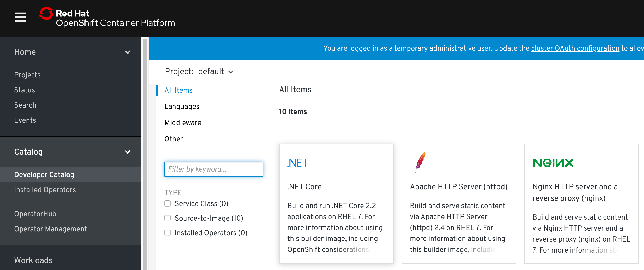Click the sidebar vertical scrollbar
The width and height of the screenshot is (644, 270).
pyautogui.click(x=145, y=154)
